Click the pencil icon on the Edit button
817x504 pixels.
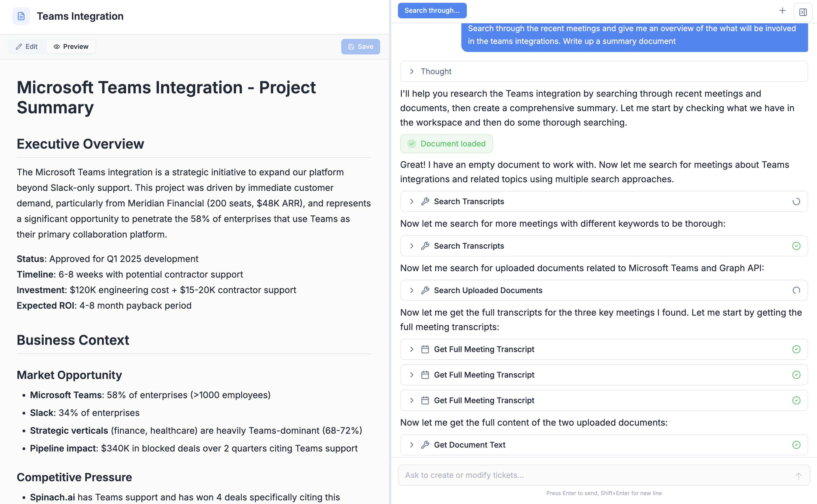pos(19,47)
